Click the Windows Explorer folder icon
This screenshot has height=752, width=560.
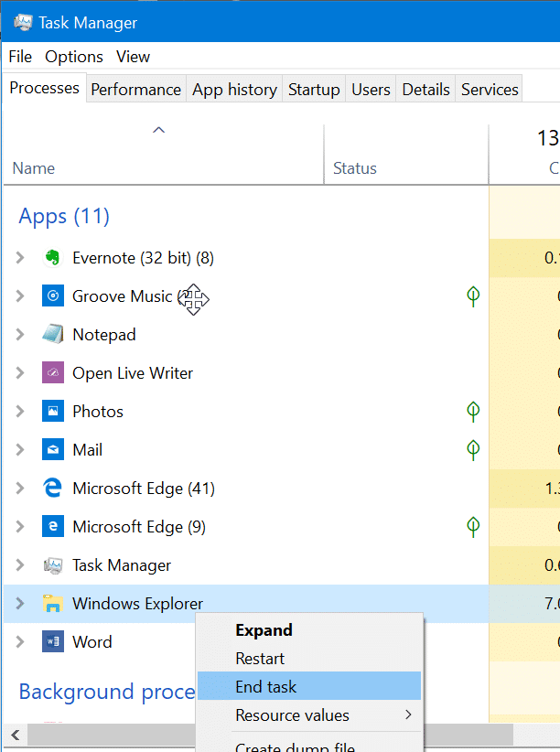tap(53, 603)
